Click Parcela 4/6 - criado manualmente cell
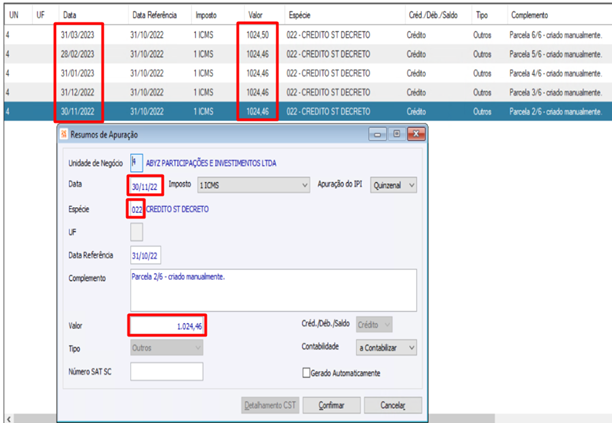 pos(555,73)
